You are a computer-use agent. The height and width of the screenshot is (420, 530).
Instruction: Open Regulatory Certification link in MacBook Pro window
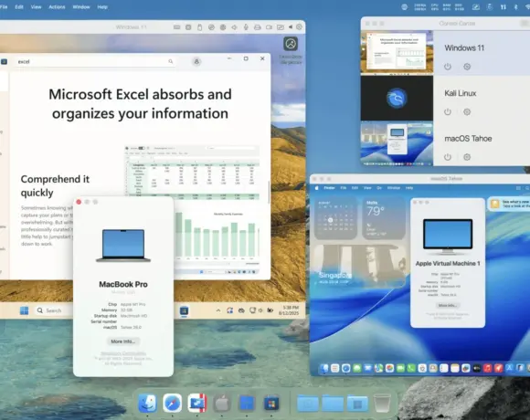pos(123,353)
